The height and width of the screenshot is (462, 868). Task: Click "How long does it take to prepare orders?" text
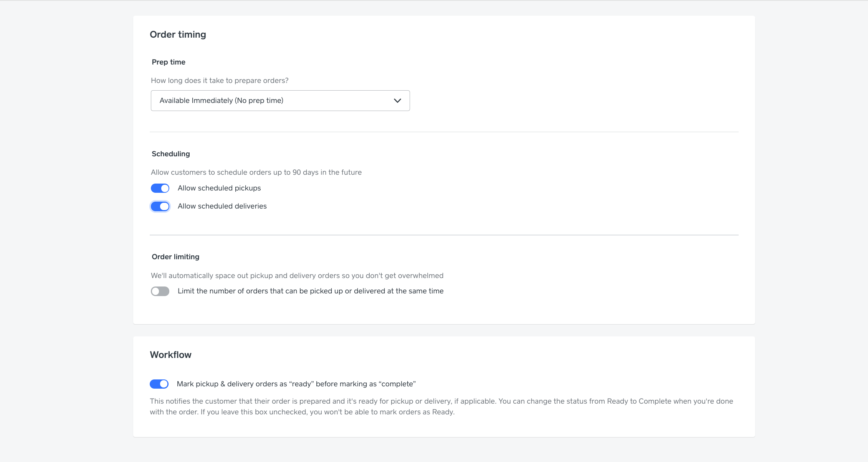coord(220,81)
